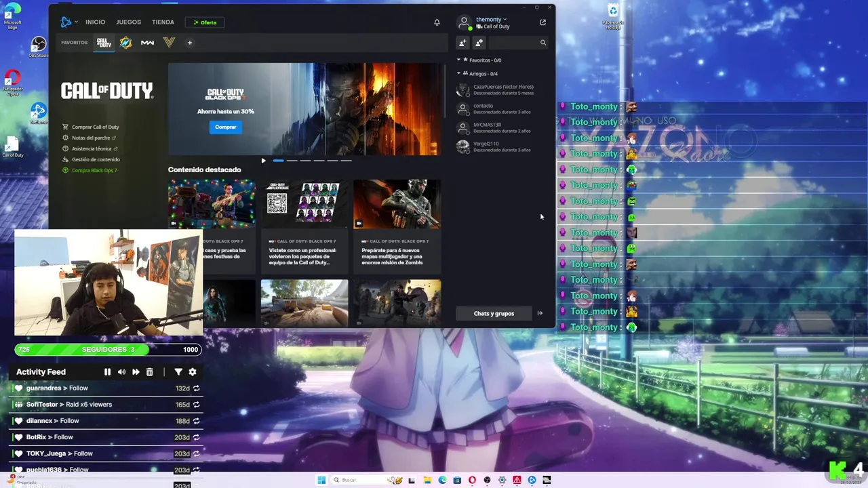Collapse friends panel with arrow icon
868x488 pixels.
point(540,313)
